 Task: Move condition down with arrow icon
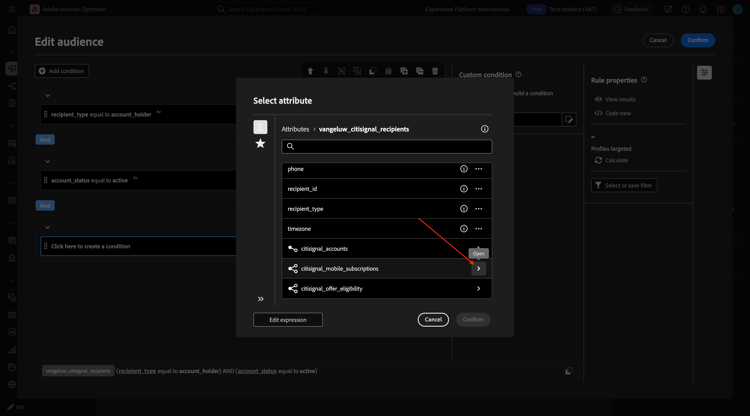[326, 71]
